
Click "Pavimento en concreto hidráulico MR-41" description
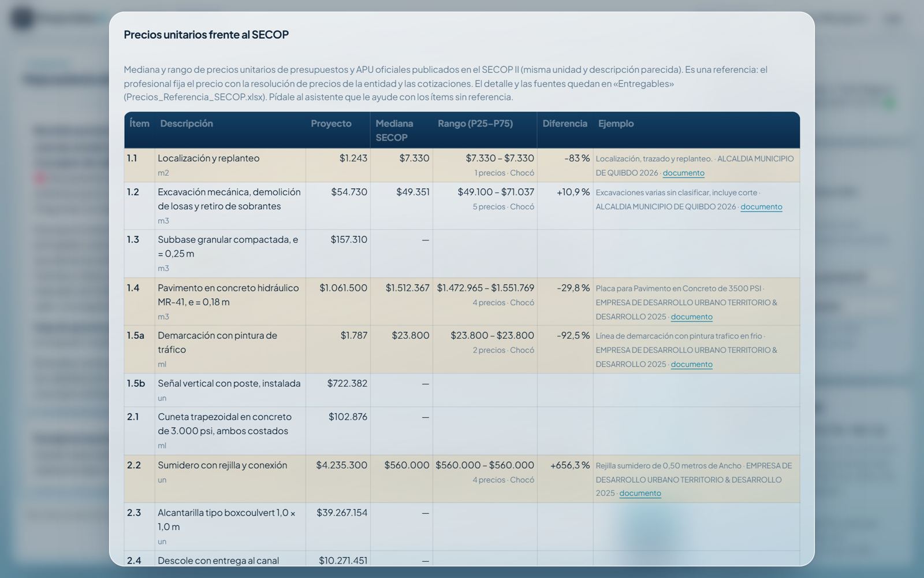tap(228, 295)
